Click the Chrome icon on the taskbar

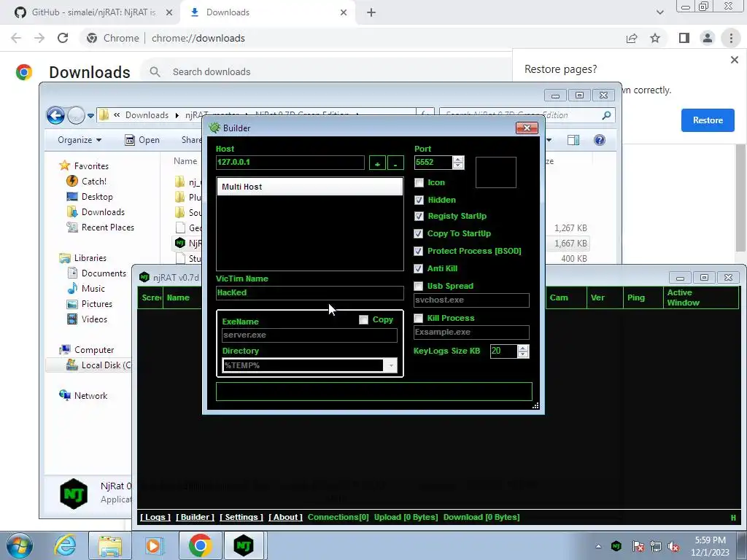[200, 545]
